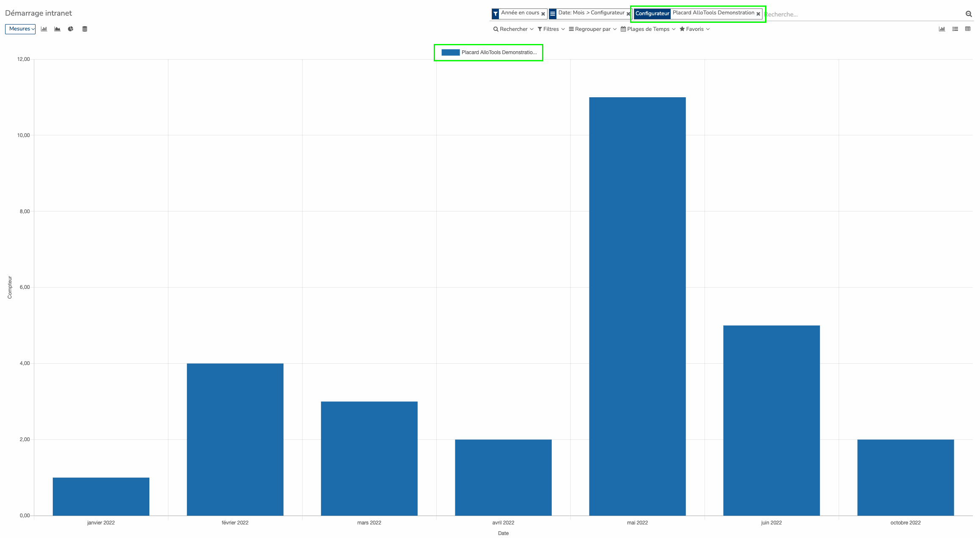Click the Date: Mois > Configurateur text

(591, 13)
